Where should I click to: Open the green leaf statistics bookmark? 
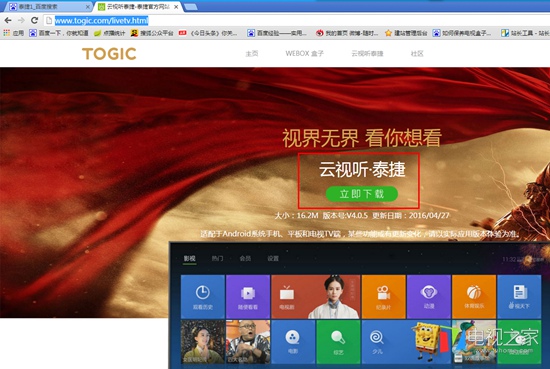[x=109, y=33]
